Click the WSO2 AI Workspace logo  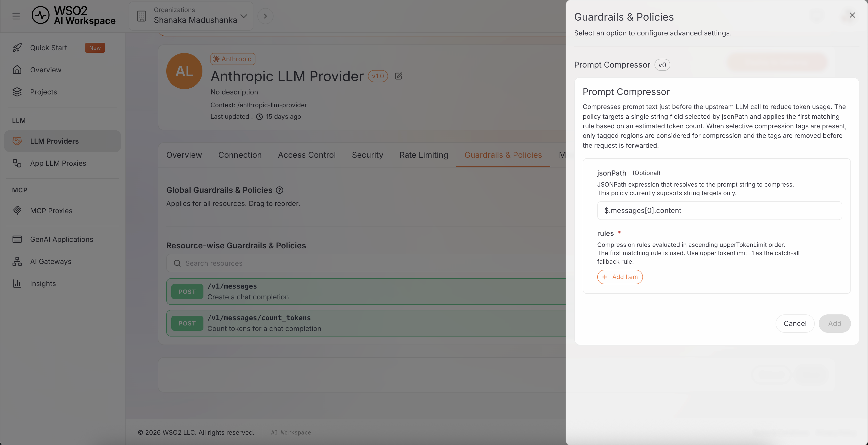(x=73, y=16)
